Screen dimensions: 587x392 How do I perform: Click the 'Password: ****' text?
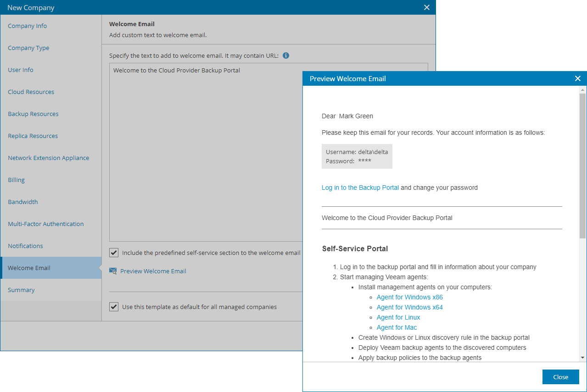coord(348,161)
